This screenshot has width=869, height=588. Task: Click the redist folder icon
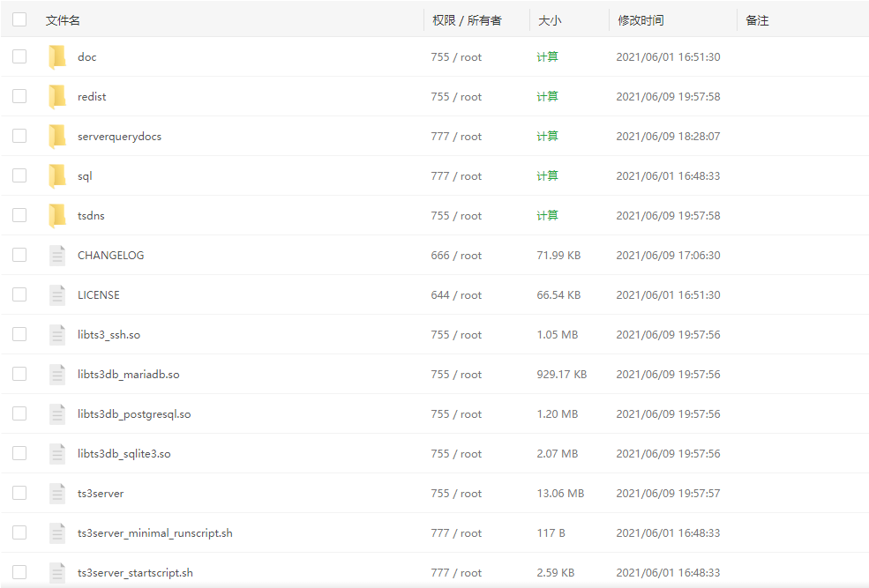click(57, 97)
